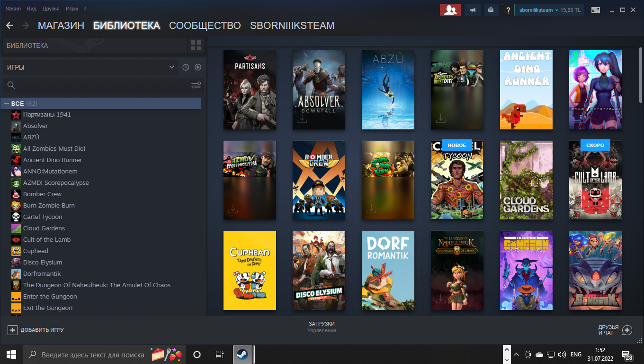Click the friends icon in title bar
The width and height of the screenshot is (644, 364).
tap(450, 10)
